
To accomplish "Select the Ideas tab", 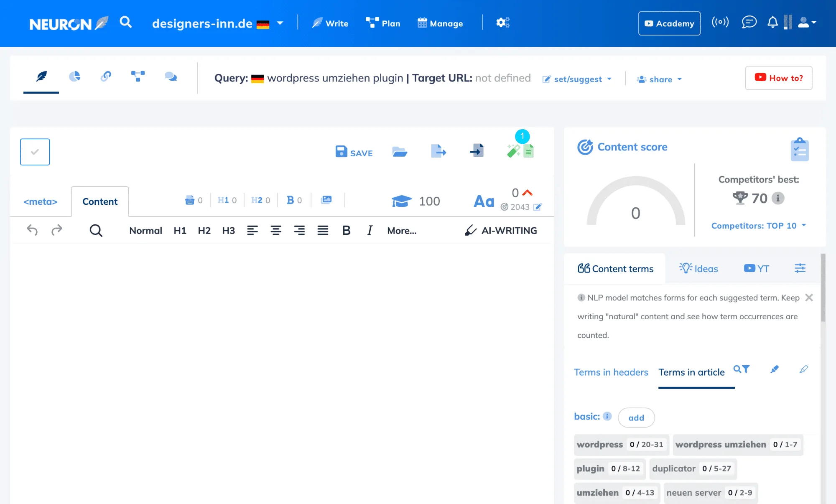I will (699, 268).
